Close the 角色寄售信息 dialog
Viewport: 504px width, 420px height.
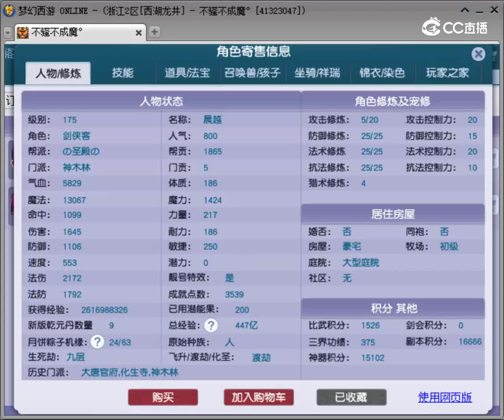click(478, 54)
